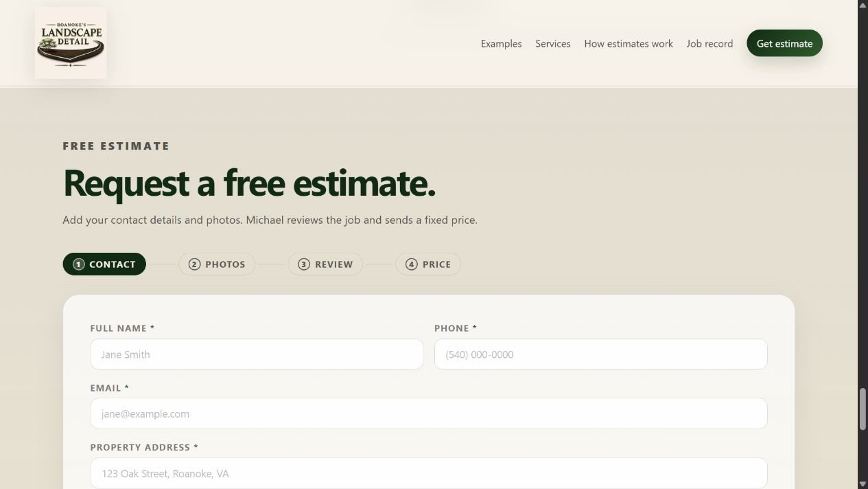Select the Contact step tab
This screenshot has width=868, height=489.
click(x=104, y=264)
